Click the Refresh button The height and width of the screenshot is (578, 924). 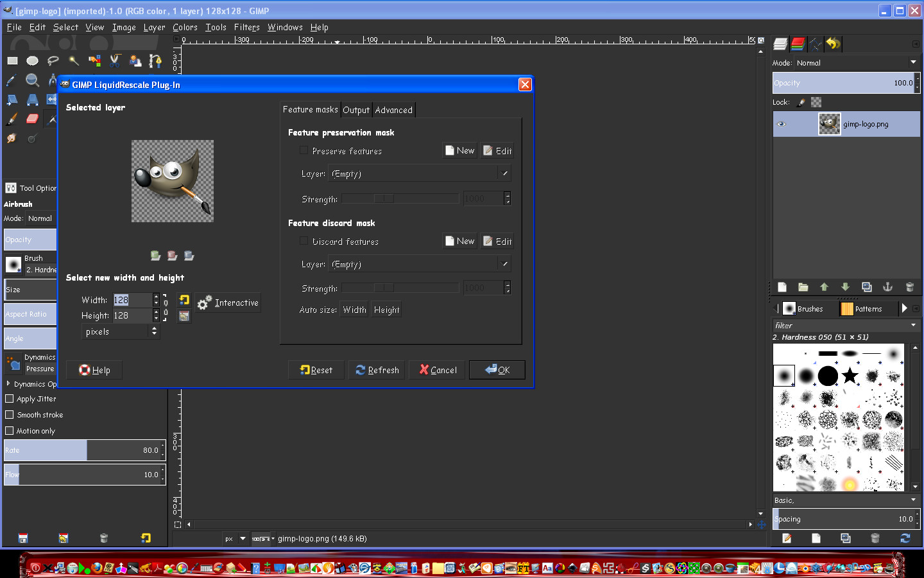(377, 370)
